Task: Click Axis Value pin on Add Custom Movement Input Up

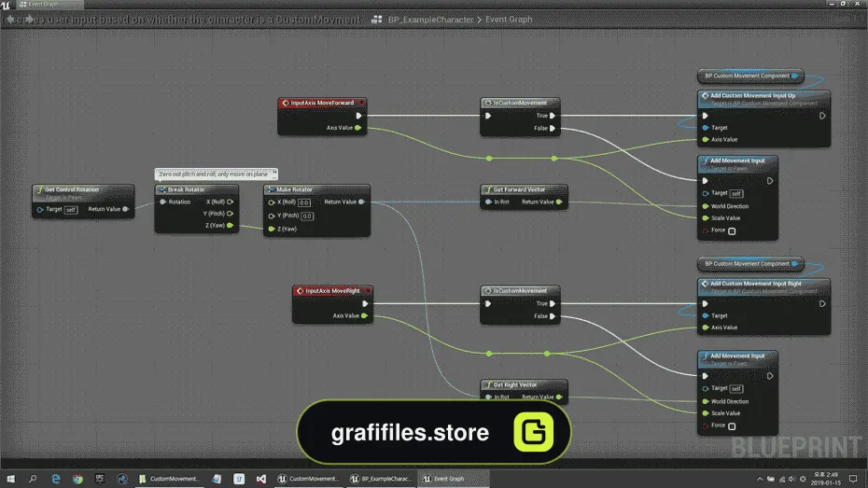Action: [706, 139]
